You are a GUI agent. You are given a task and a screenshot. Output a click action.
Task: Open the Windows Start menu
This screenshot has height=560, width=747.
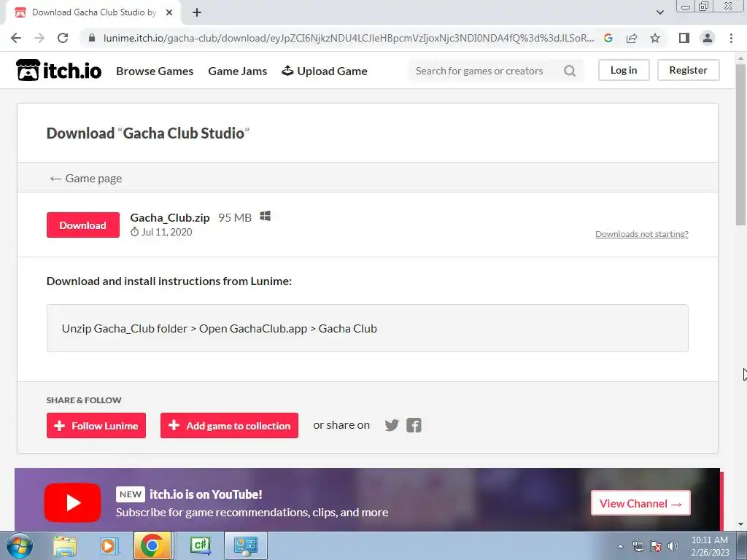coord(20,545)
